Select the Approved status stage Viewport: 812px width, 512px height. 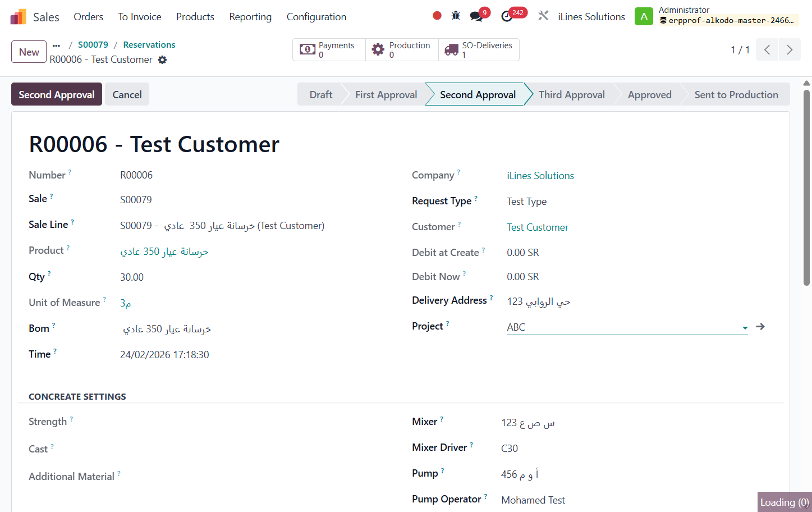649,94
